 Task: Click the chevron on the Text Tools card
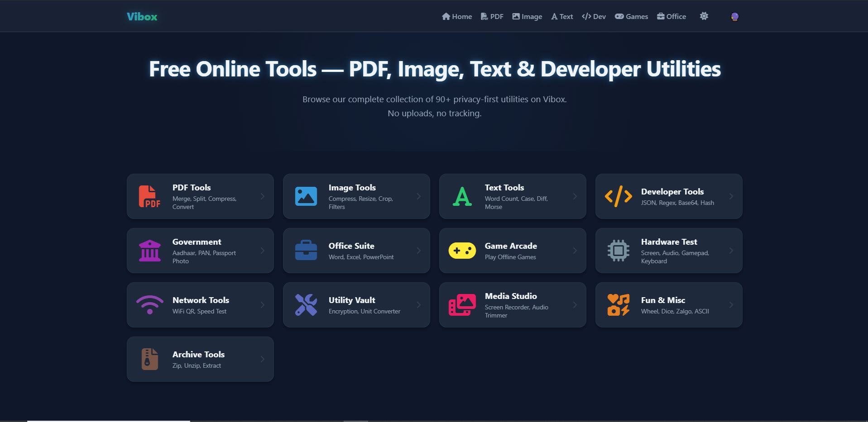coord(575,196)
